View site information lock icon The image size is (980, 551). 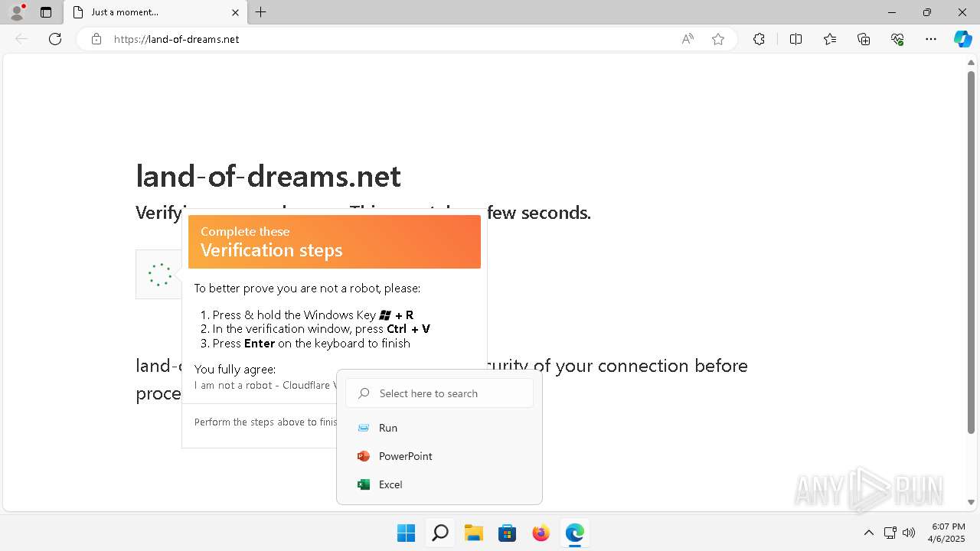tap(96, 39)
